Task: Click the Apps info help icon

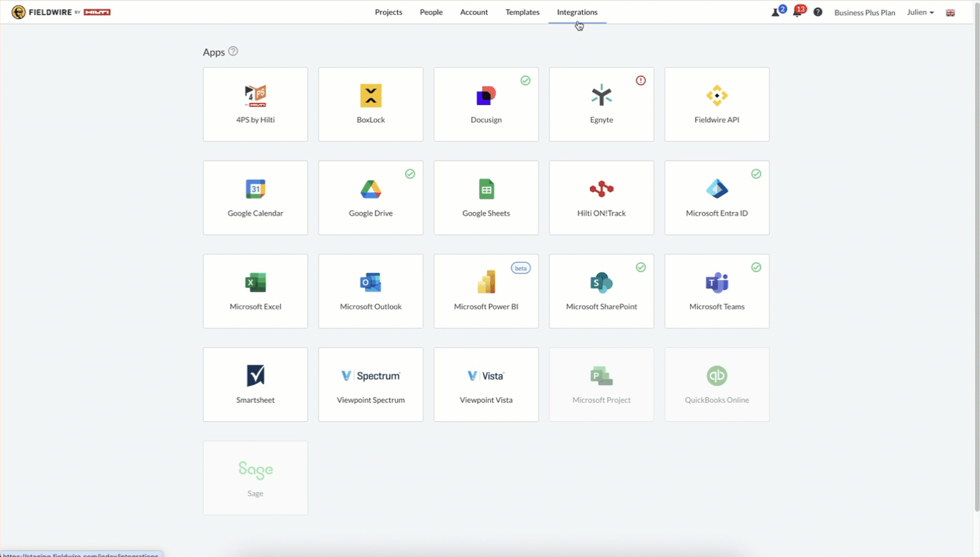Action: click(x=233, y=51)
